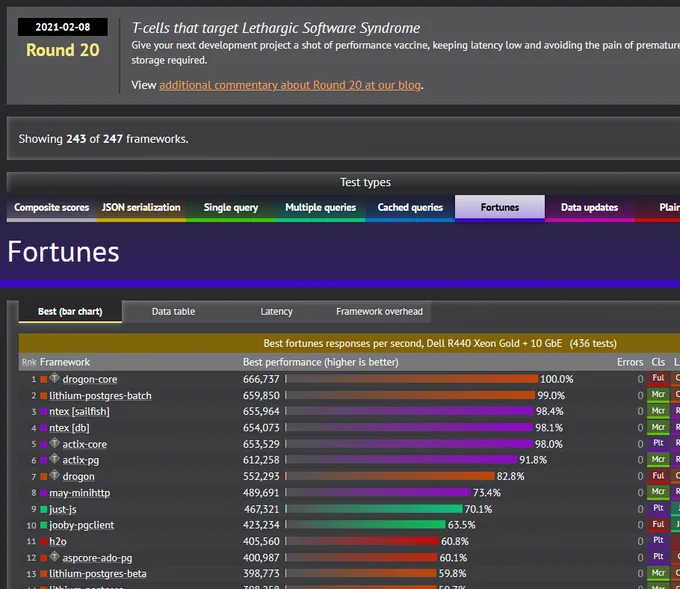Open the Framework overhead tab
Screen dimensions: 680x589
(x=379, y=311)
